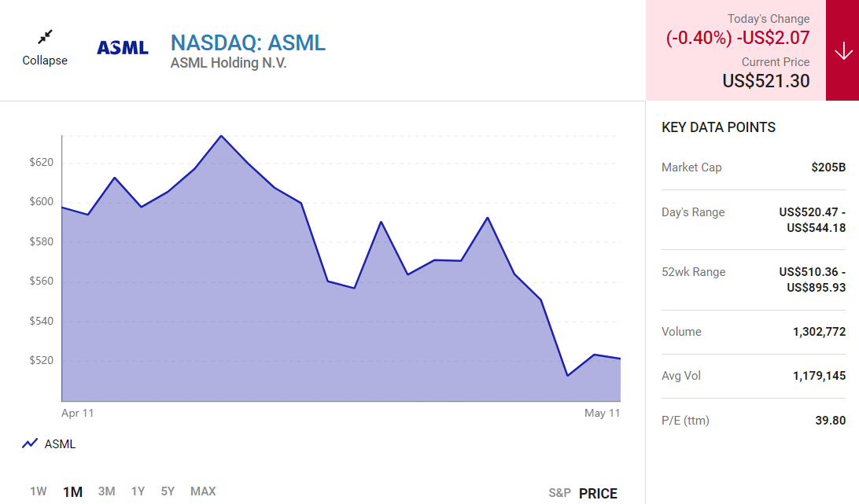Toggle PRICE chart view
This screenshot has height=504, width=859.
tap(598, 493)
